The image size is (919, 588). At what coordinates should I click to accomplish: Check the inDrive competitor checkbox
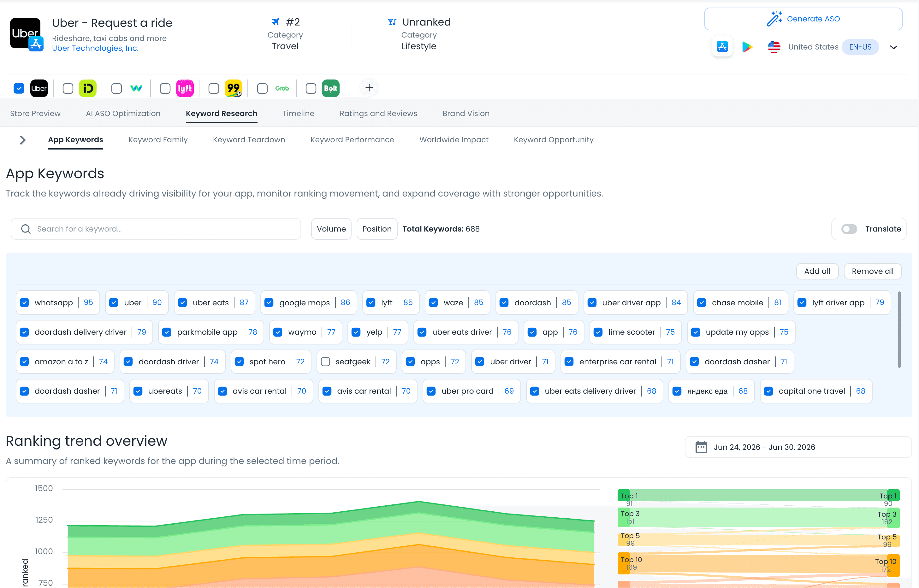[x=68, y=89]
